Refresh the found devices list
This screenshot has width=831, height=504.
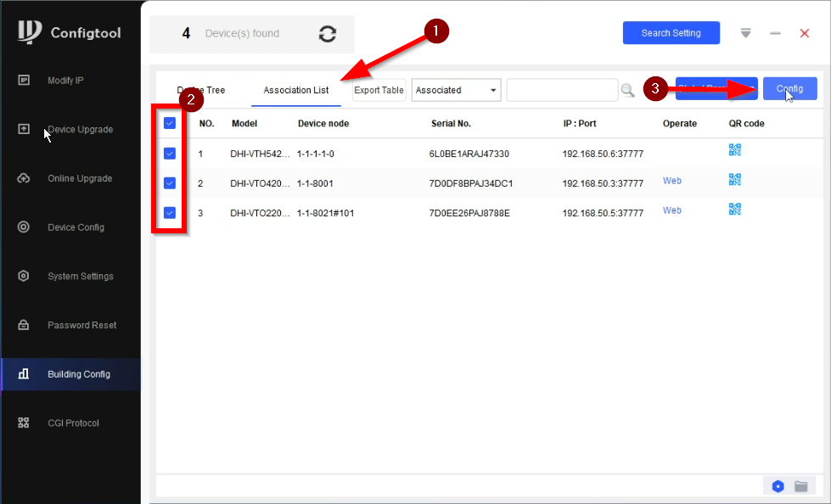[328, 34]
